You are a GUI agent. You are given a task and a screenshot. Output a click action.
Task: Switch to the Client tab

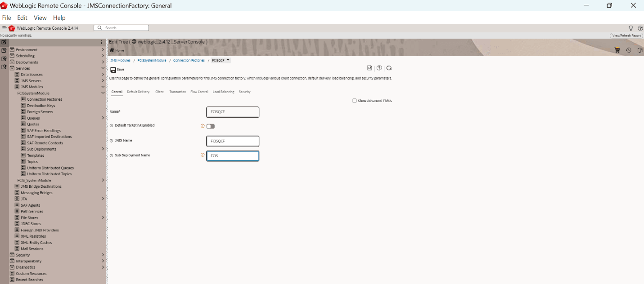[x=159, y=92]
